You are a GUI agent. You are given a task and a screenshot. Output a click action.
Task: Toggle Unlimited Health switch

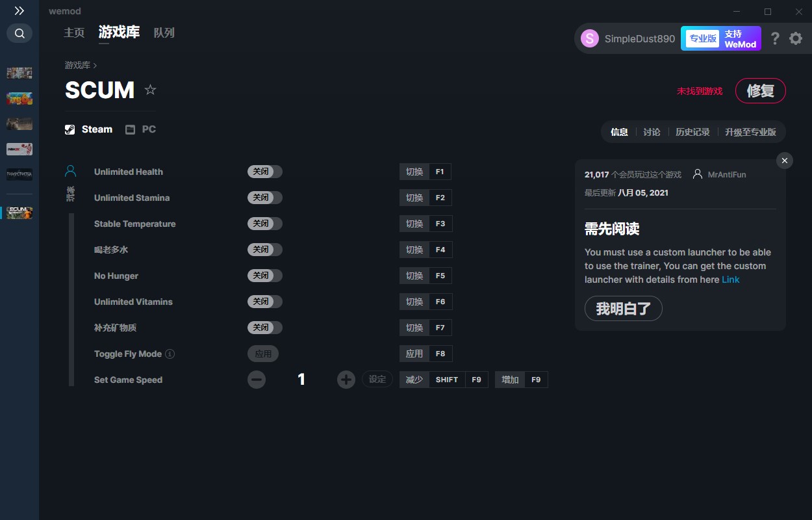265,172
